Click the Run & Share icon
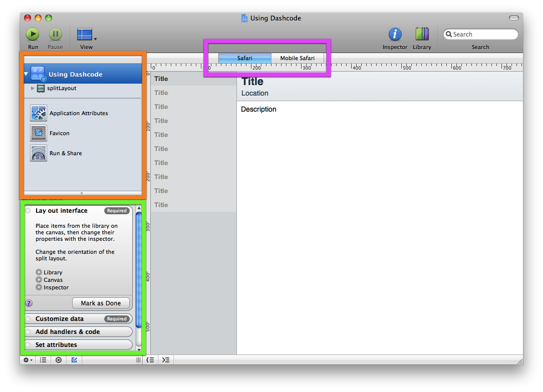543x392 pixels. [39, 153]
